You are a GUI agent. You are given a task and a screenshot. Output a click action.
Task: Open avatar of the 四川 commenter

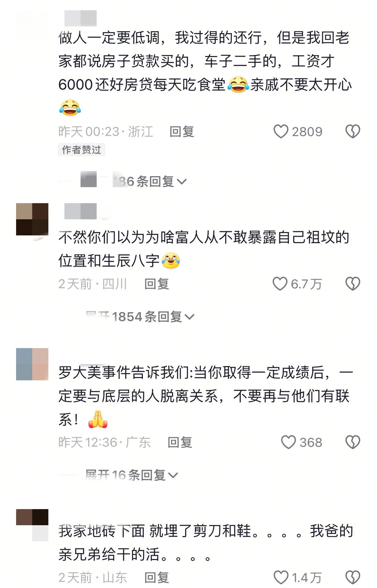[32, 219]
